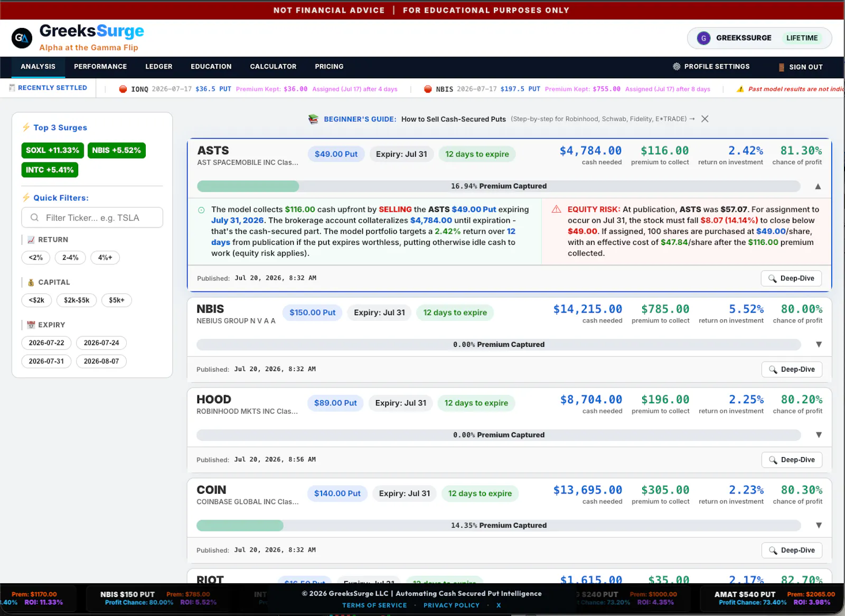This screenshot has height=616, width=845.
Task: Click the HOOD $89.00 Put pill
Action: [x=335, y=403]
